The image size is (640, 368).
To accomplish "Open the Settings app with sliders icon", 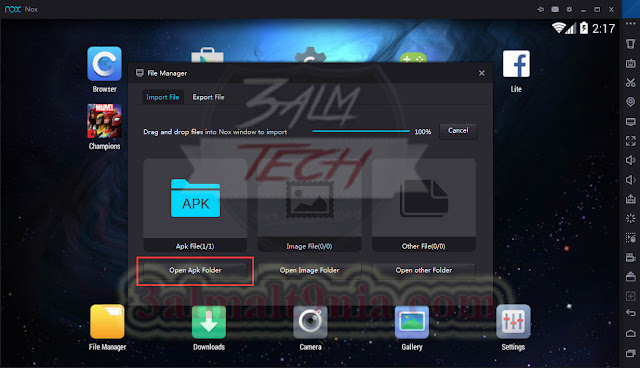I will (513, 322).
